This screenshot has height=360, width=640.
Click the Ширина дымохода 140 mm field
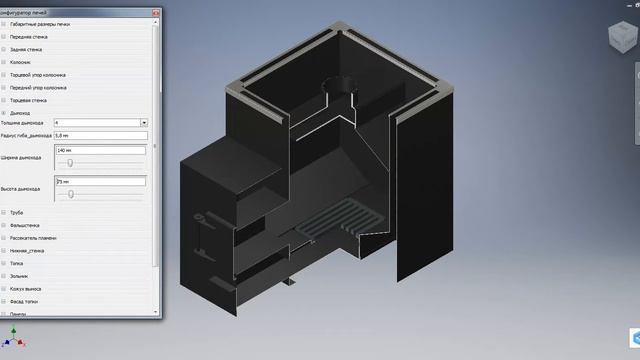tap(101, 150)
